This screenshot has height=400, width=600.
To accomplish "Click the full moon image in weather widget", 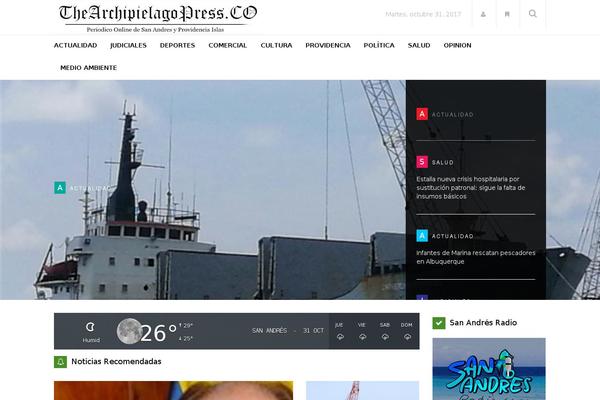I will pyautogui.click(x=129, y=331).
